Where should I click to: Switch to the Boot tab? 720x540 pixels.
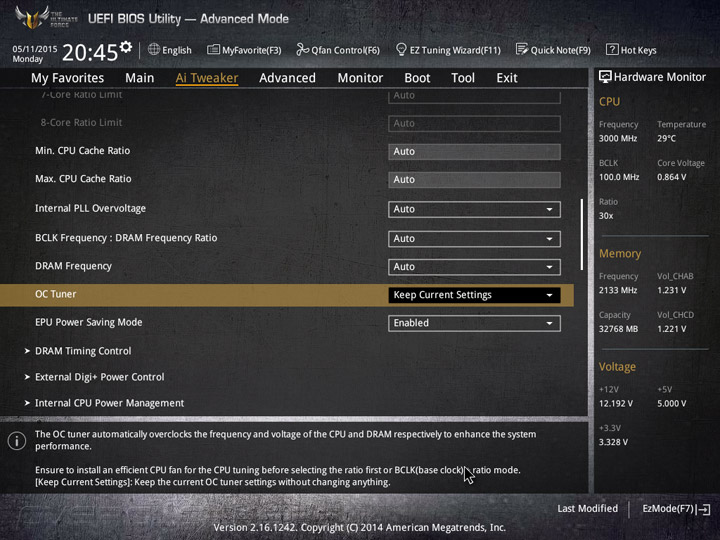pos(417,78)
